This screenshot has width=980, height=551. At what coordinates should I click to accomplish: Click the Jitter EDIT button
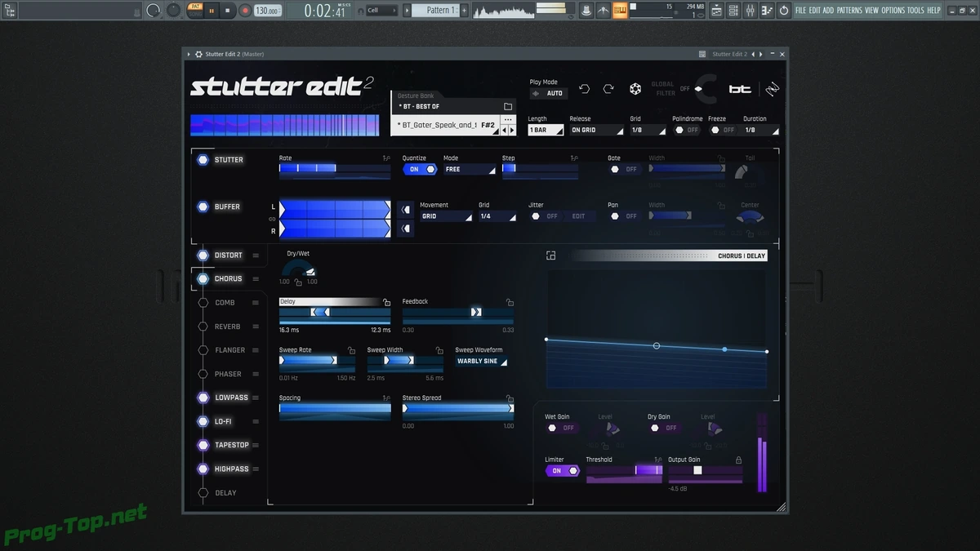click(579, 216)
